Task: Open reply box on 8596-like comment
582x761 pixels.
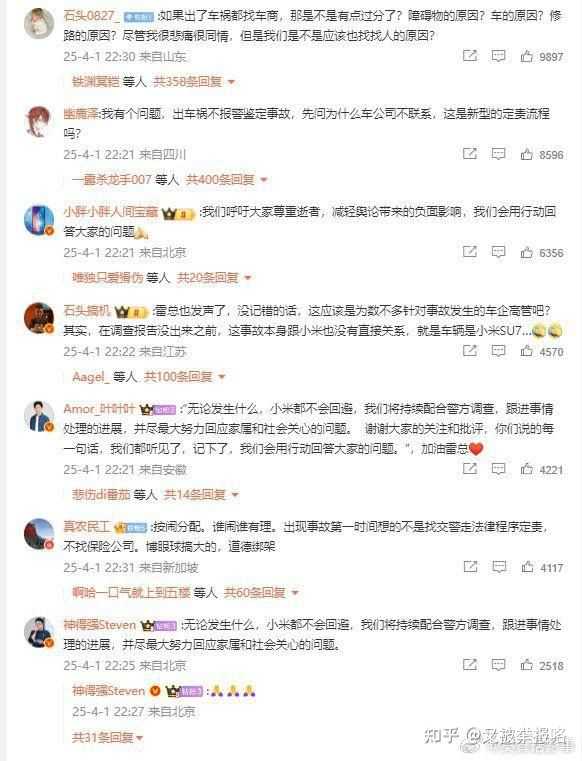Action: click(x=498, y=154)
